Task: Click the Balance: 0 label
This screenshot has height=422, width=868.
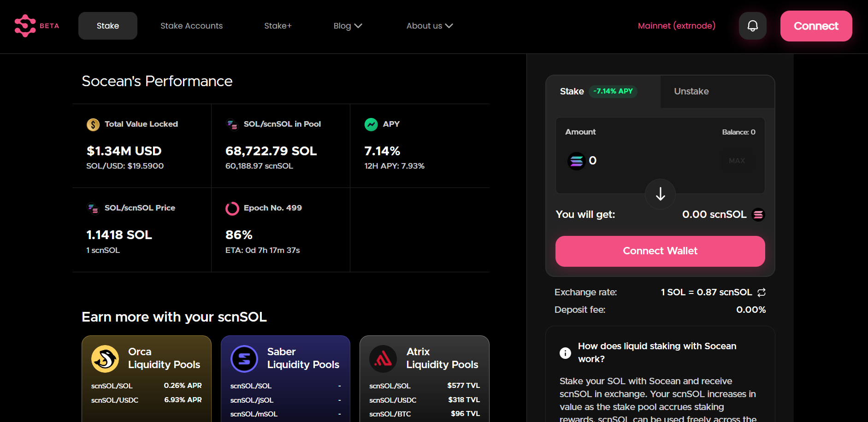Action: (738, 132)
